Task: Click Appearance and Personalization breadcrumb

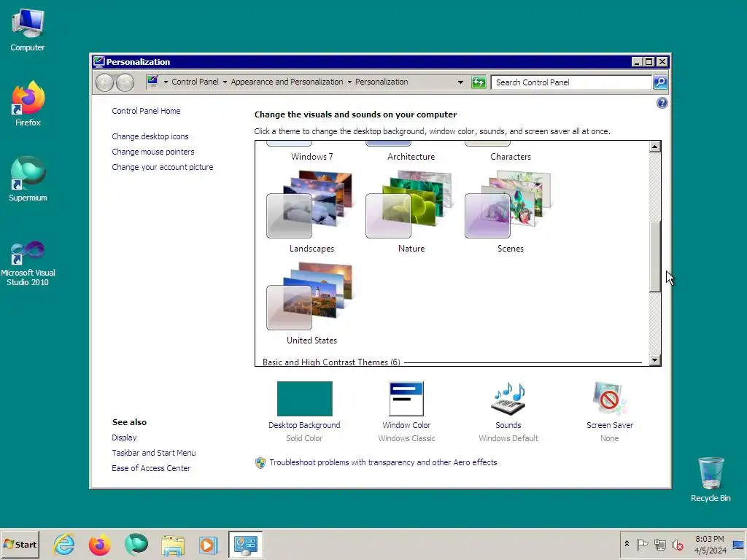Action: 287,82
